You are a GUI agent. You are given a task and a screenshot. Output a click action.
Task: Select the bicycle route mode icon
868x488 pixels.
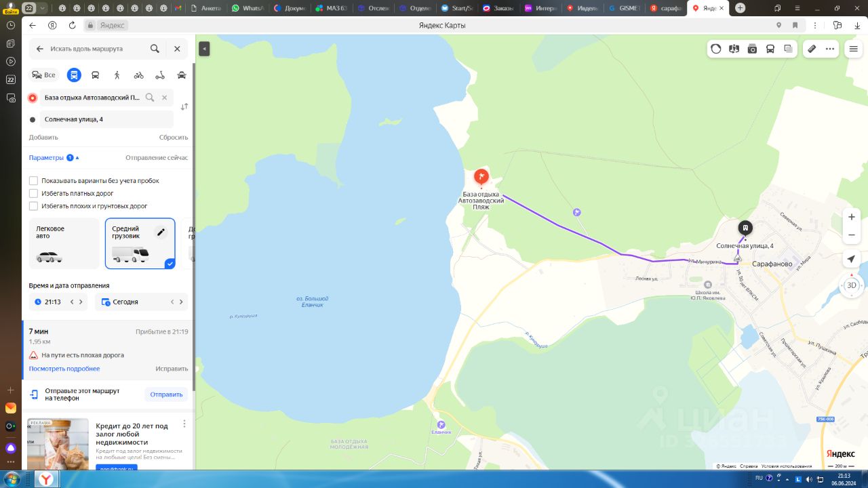pyautogui.click(x=138, y=75)
